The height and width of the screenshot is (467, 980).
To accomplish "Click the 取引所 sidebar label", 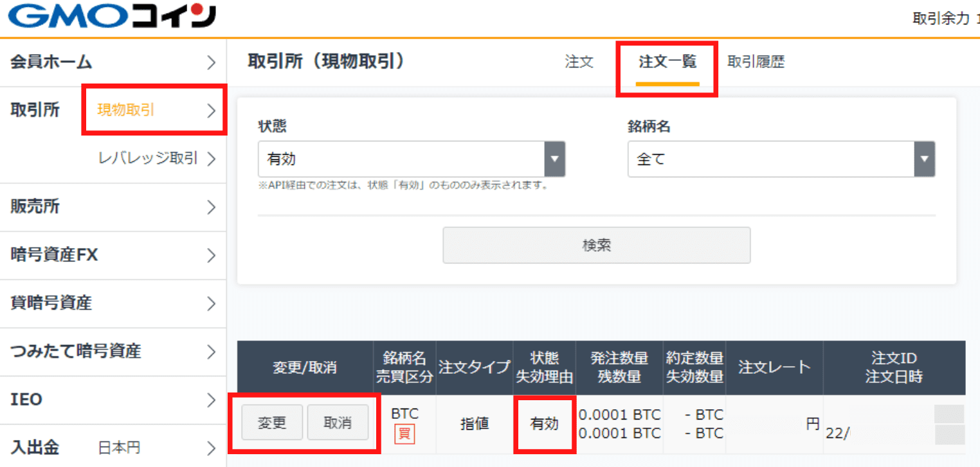I will [x=35, y=110].
